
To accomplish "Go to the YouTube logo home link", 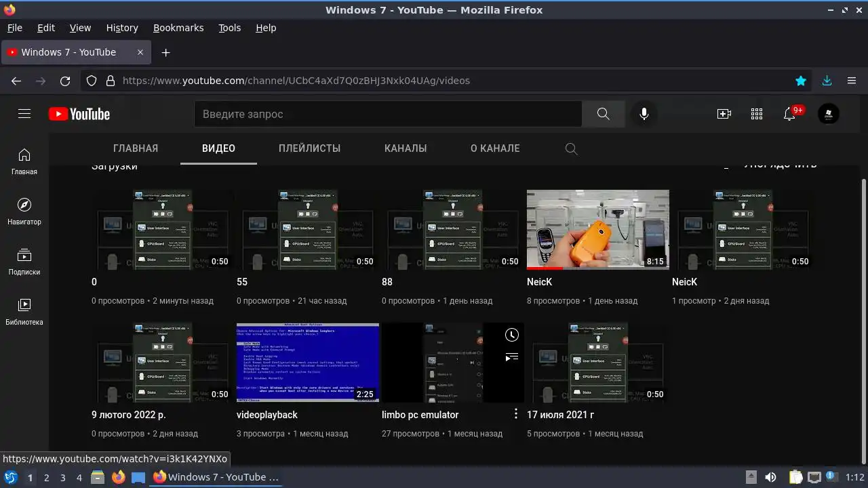I will coord(79,114).
